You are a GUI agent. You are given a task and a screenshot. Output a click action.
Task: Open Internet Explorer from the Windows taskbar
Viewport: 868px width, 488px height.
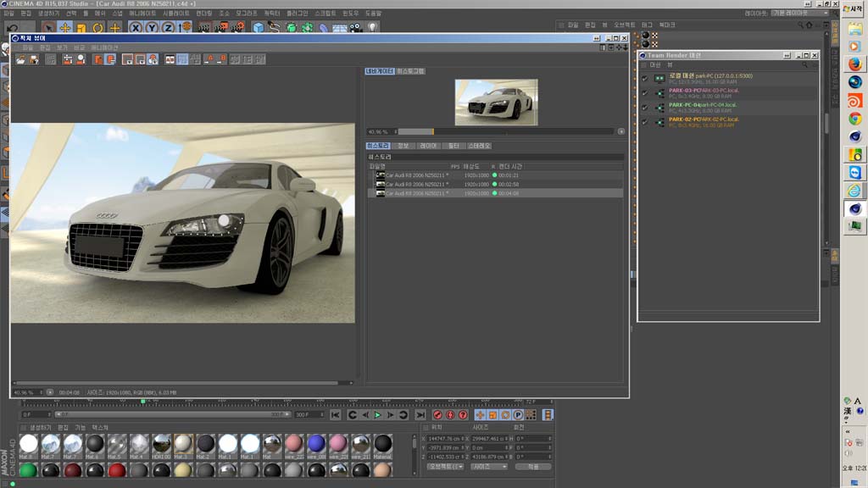854,191
